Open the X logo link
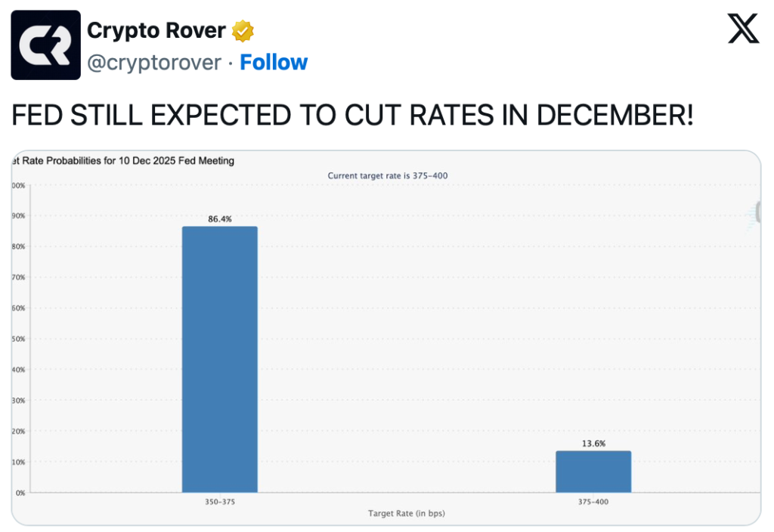This screenshot has width=774, height=532. coord(743,29)
